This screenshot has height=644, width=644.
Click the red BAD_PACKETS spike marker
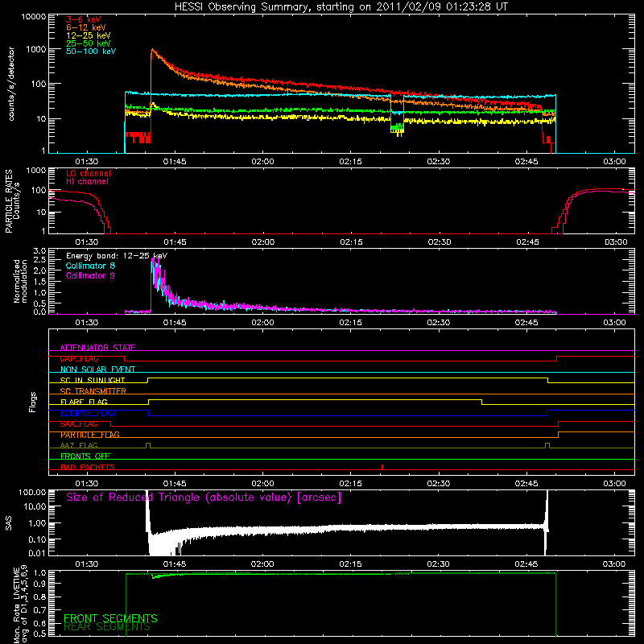(x=382, y=467)
